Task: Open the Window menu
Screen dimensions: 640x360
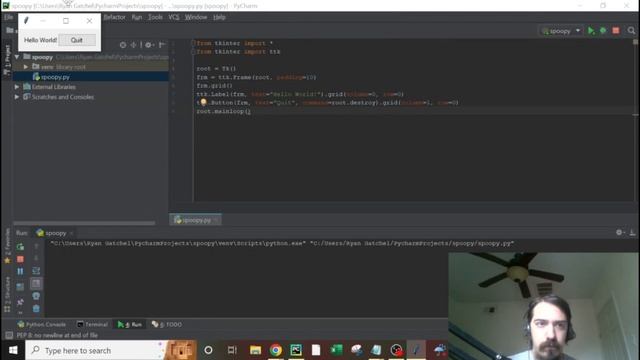Action: tap(196, 17)
